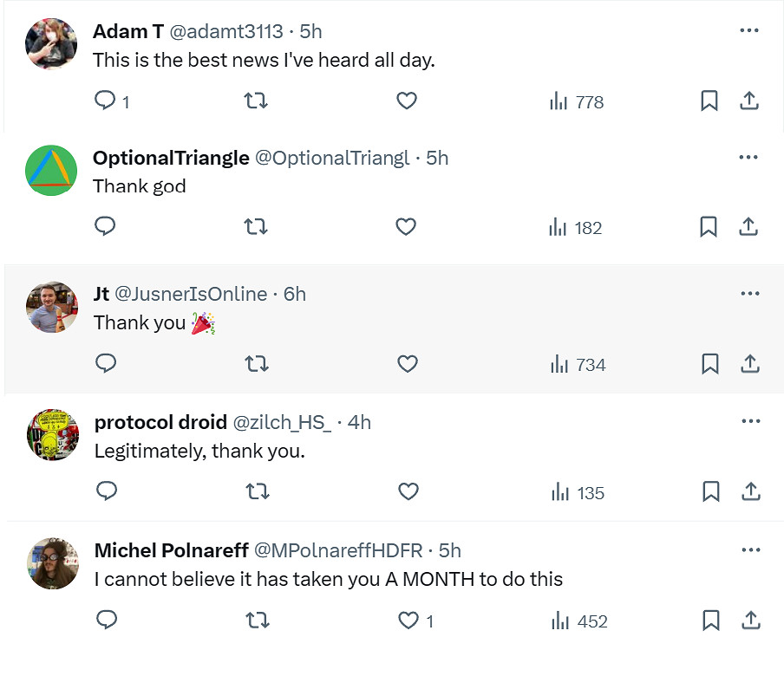Viewport: 784px width, 676px height.
Task: Open the 6h timestamp on Jt's tweet
Action: click(x=295, y=294)
